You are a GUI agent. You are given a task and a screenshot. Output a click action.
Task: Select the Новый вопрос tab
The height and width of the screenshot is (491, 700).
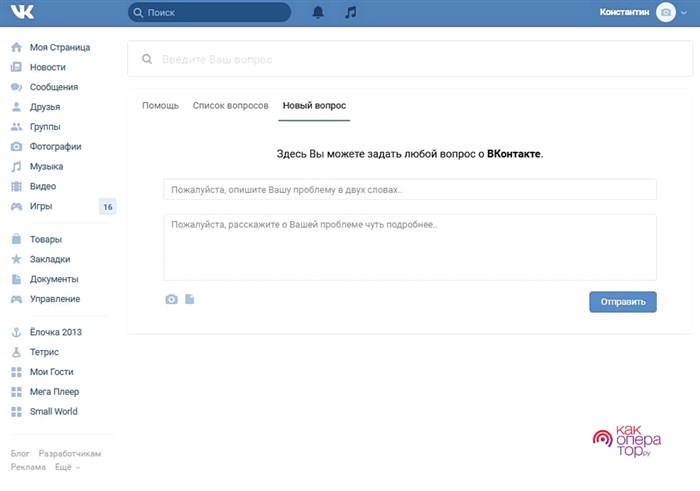coord(314,105)
